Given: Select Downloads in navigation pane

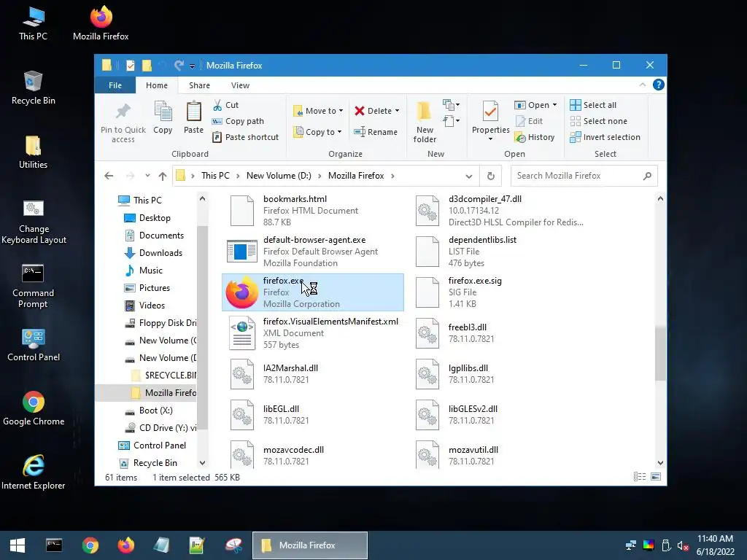Looking at the screenshot, I should (x=160, y=253).
